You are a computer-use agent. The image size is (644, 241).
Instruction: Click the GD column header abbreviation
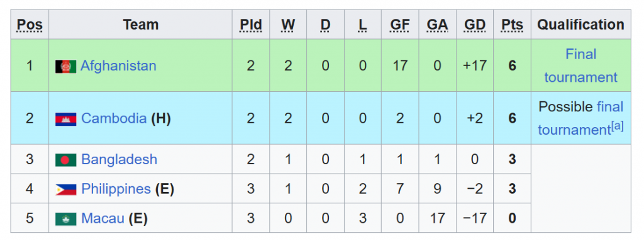coord(475,25)
